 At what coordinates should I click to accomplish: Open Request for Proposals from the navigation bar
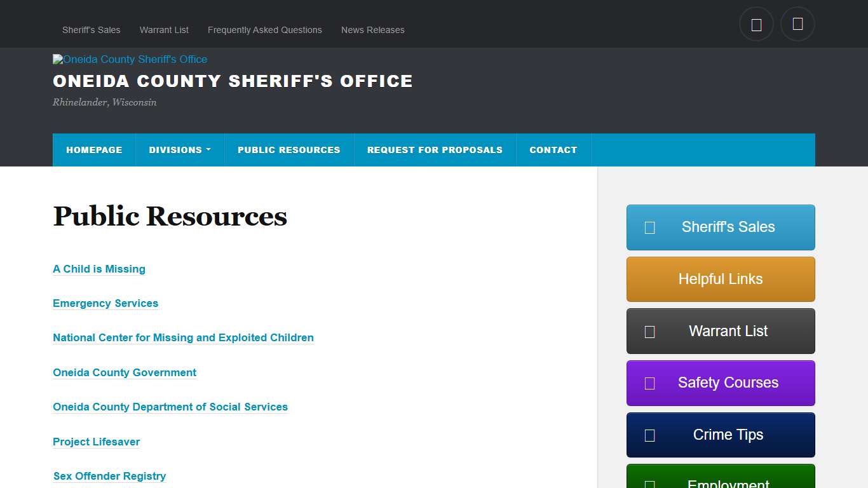[x=435, y=149]
